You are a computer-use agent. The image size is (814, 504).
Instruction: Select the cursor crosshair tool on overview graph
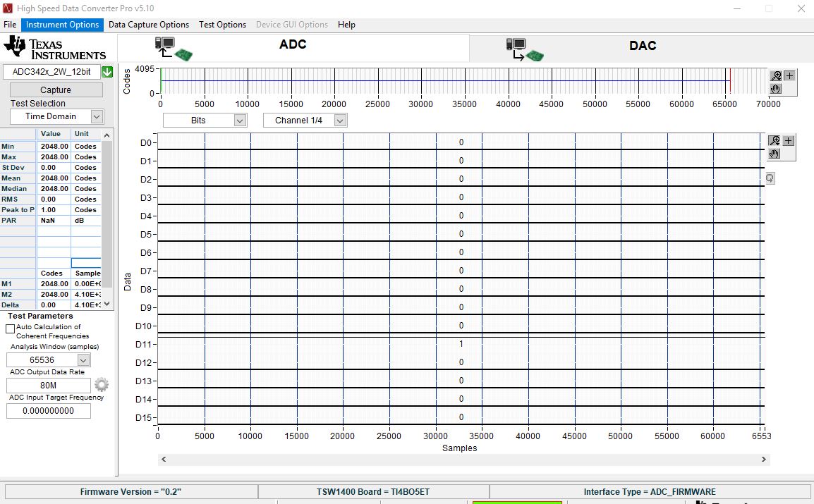point(789,76)
